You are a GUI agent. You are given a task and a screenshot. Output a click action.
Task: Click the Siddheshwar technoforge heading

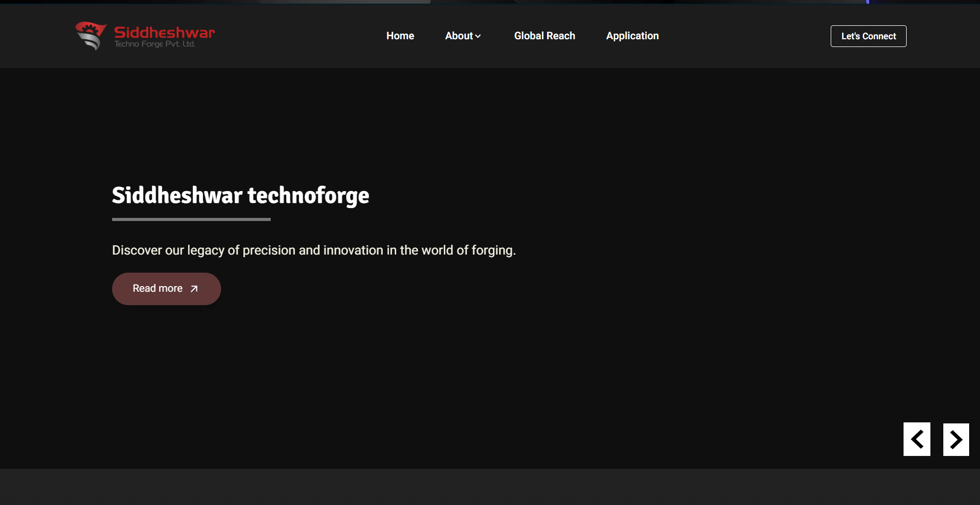(x=241, y=196)
